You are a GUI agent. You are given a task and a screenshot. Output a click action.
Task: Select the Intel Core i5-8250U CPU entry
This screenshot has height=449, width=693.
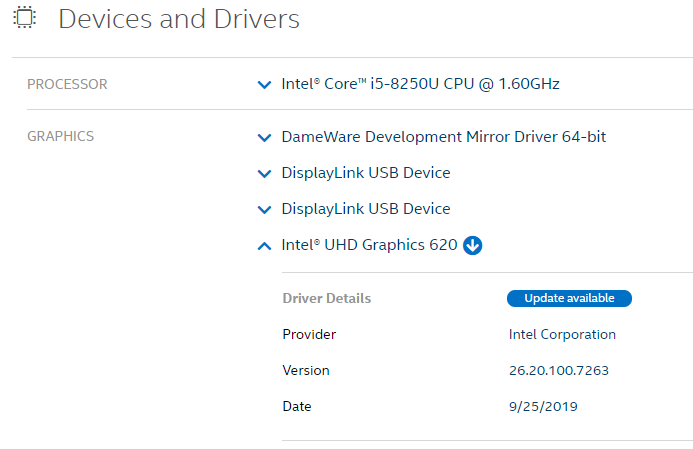point(420,84)
